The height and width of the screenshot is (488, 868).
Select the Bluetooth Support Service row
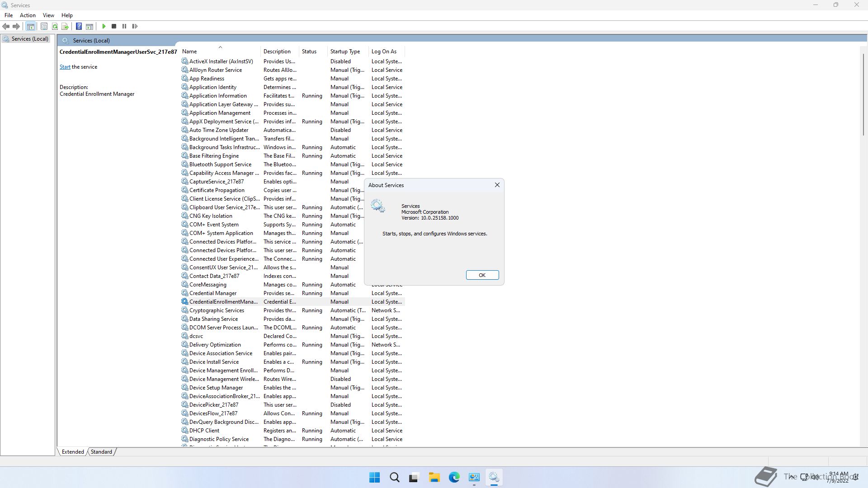[x=292, y=164]
